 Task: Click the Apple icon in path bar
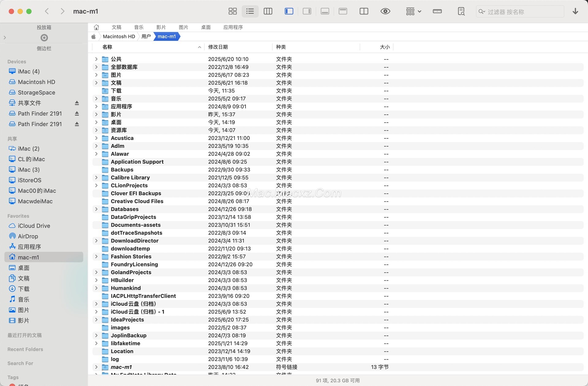coord(94,36)
